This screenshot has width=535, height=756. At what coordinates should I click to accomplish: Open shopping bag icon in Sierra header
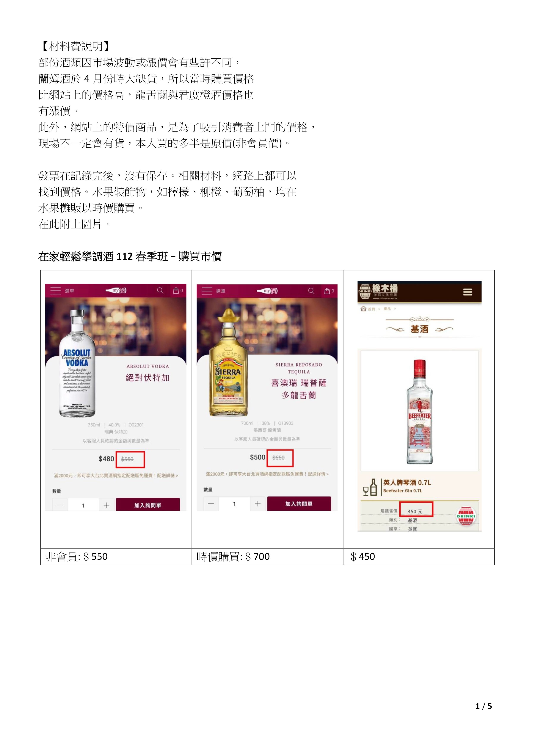327,291
